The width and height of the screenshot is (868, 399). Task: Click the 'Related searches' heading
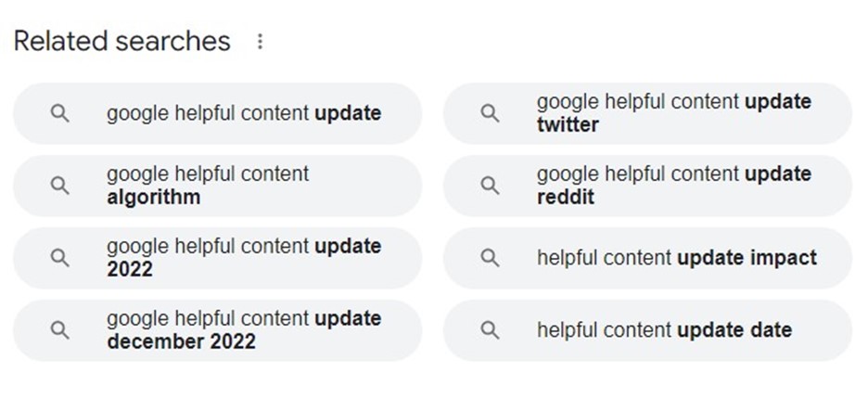(x=121, y=42)
